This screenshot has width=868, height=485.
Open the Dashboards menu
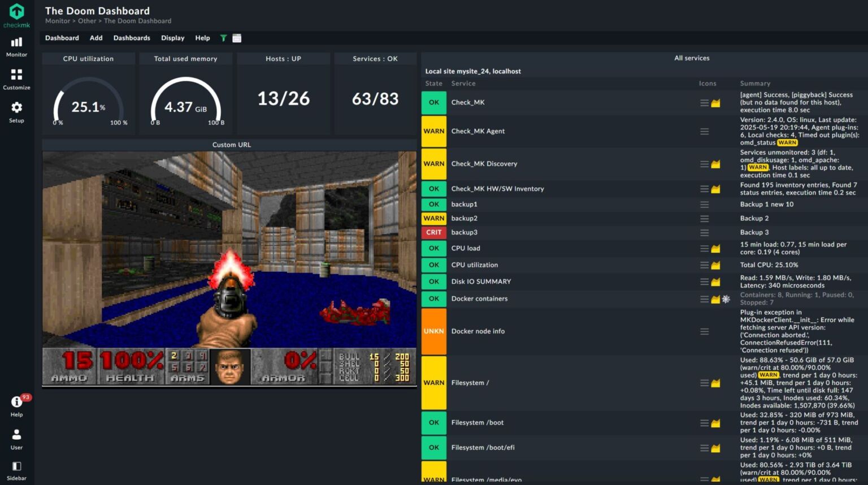click(132, 38)
